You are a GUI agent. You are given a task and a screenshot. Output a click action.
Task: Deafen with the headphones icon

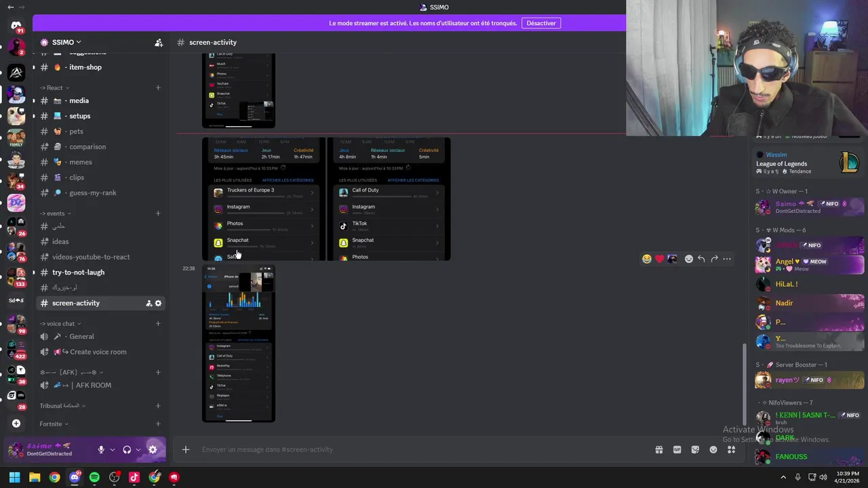pyautogui.click(x=127, y=449)
